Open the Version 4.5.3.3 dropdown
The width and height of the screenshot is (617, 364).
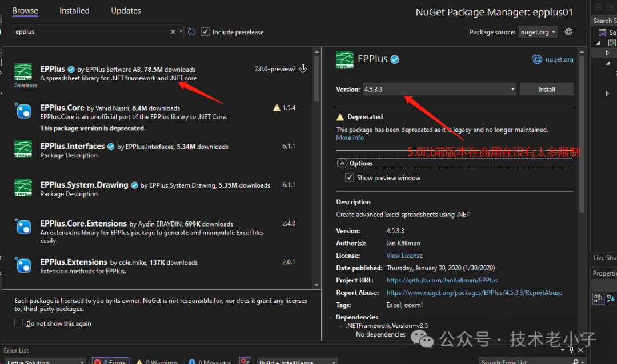point(439,89)
